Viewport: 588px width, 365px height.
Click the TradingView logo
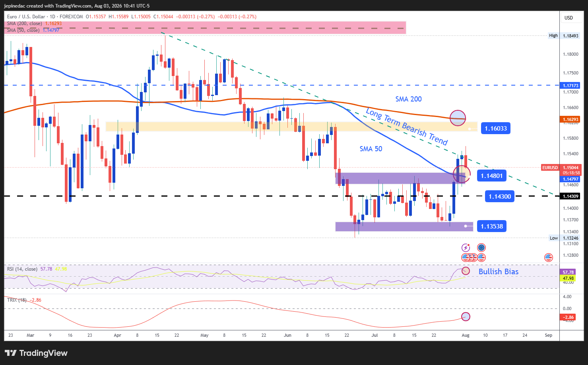pyautogui.click(x=36, y=353)
